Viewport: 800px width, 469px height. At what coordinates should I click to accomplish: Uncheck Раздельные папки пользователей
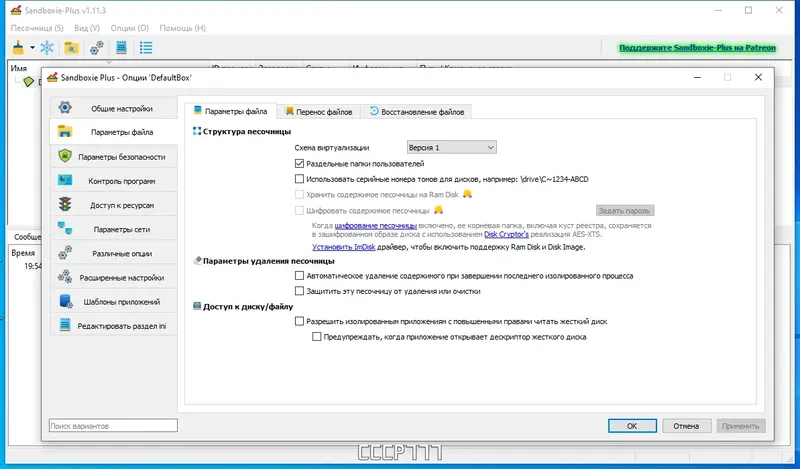pyautogui.click(x=299, y=164)
